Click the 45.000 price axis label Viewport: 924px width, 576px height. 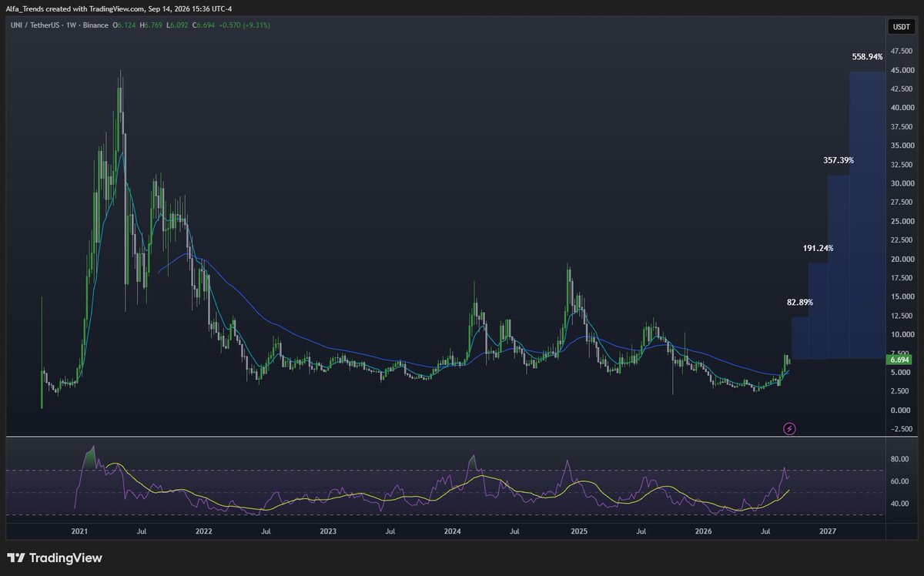click(901, 70)
